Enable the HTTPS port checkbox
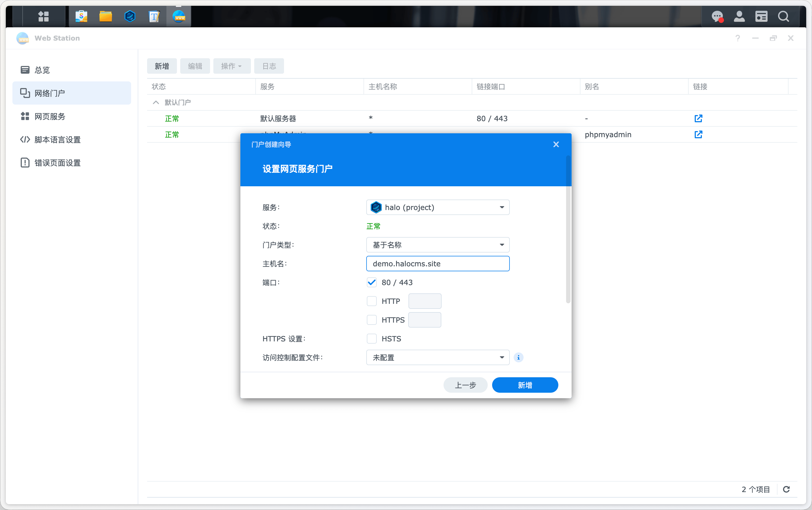Screen dimensions: 812x510 [371, 320]
